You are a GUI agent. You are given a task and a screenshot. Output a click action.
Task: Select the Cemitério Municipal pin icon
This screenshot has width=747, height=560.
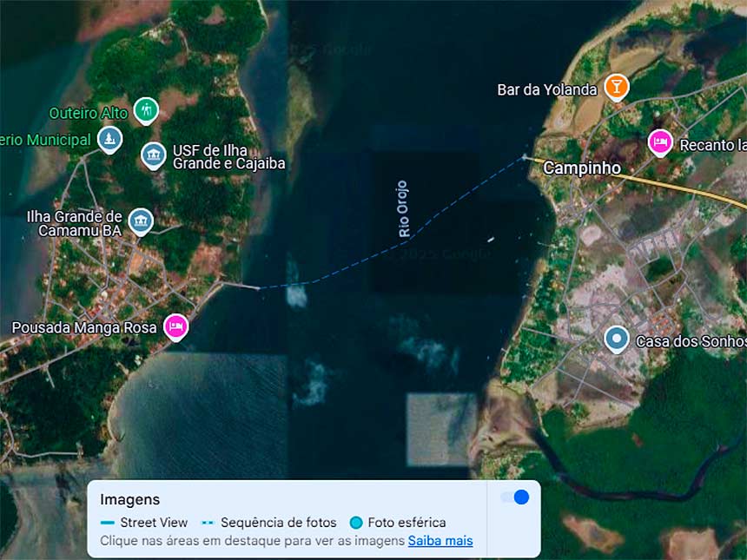109,138
